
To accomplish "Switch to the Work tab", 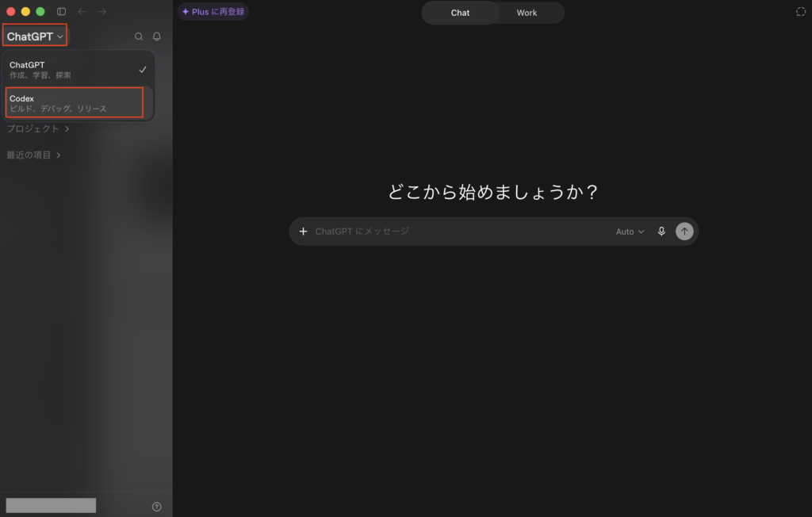I will point(527,13).
